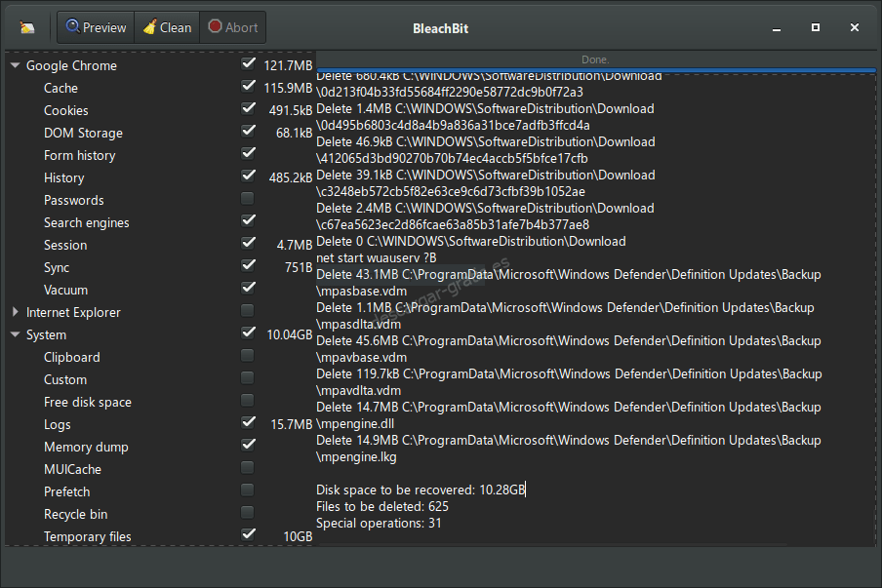Uncheck the Temporary files checkbox
This screenshot has height=588, width=882.
[x=248, y=533]
